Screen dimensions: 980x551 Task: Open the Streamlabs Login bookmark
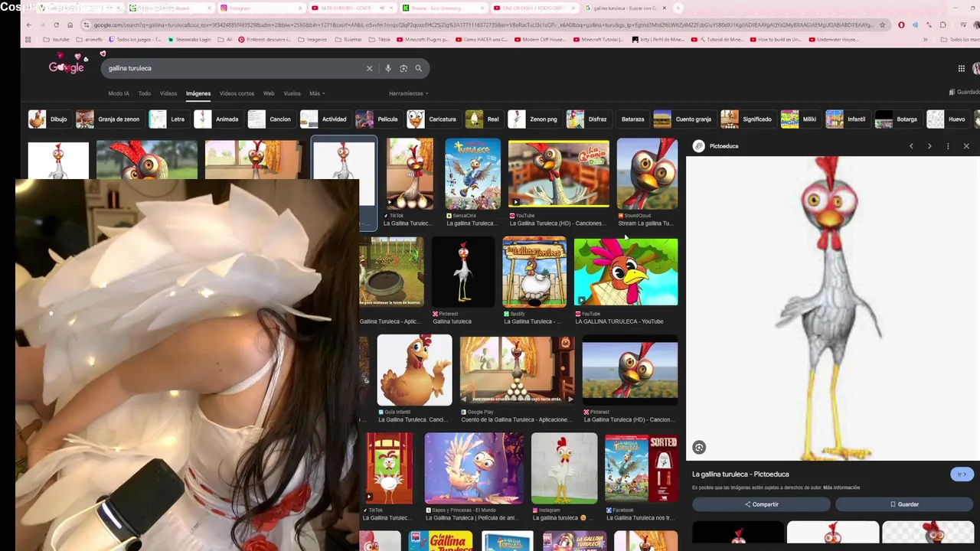click(x=188, y=40)
